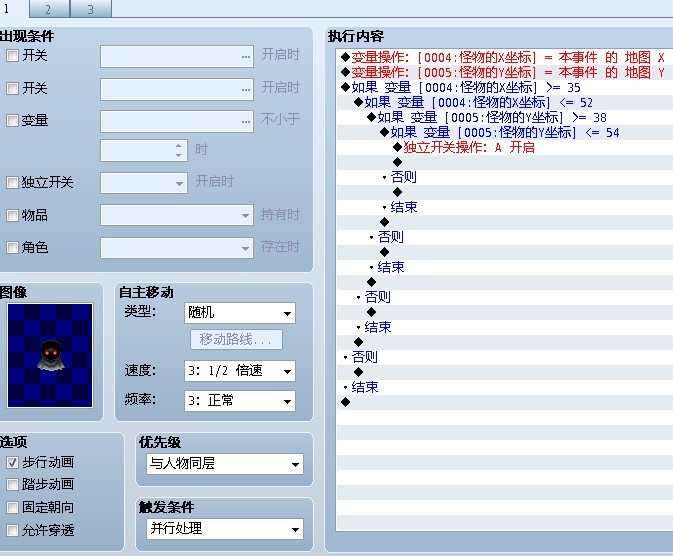The image size is (673, 556).
Task: Check the 踏步动画 option
Action: pos(12,484)
